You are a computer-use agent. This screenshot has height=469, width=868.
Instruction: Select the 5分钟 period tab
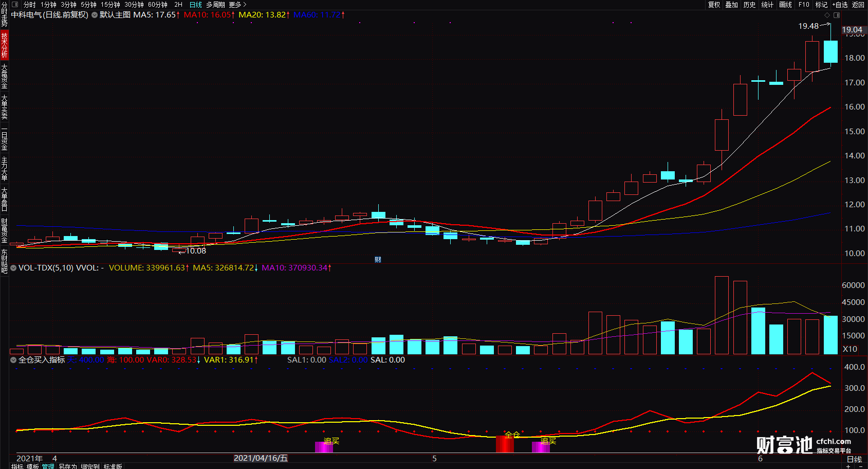(x=89, y=5)
